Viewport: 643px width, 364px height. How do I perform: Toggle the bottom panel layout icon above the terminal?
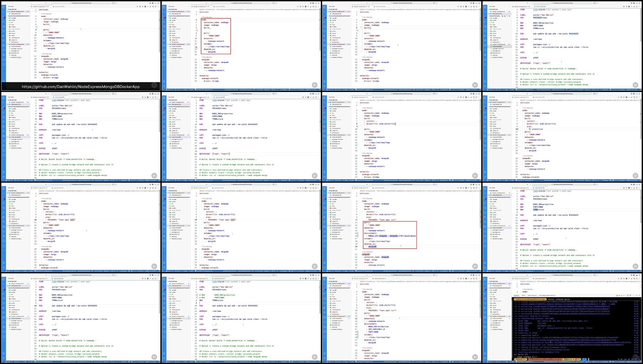pos(637,275)
